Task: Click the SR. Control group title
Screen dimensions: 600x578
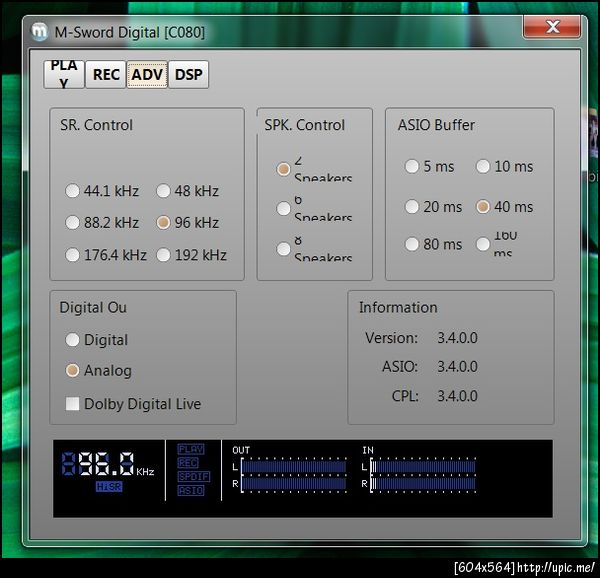Action: pos(96,125)
